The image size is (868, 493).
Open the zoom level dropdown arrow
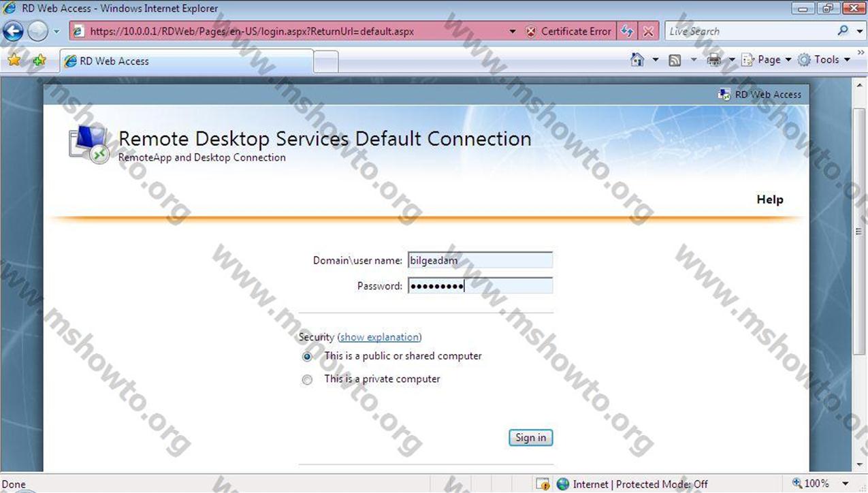[x=846, y=484]
